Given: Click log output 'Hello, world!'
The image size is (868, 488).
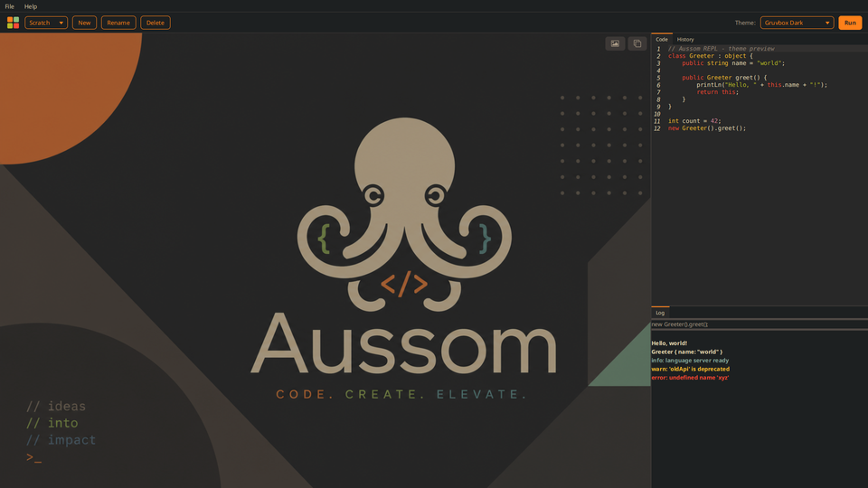Looking at the screenshot, I should pos(669,343).
